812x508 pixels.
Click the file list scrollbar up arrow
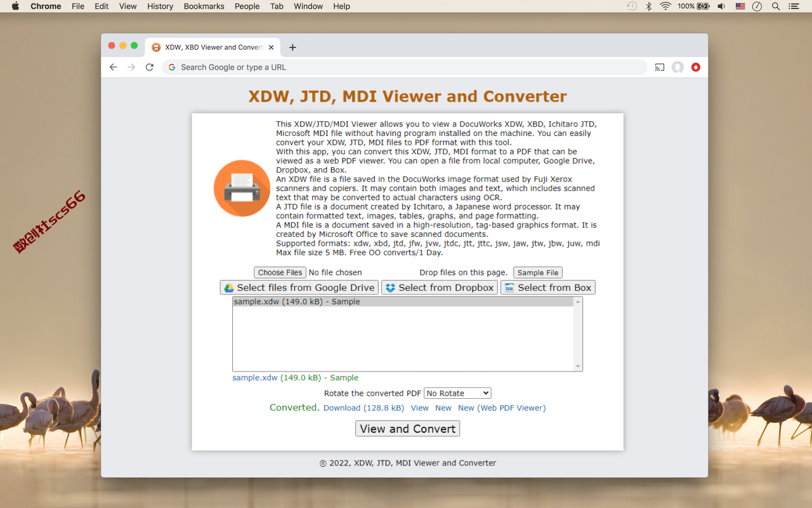(x=578, y=302)
